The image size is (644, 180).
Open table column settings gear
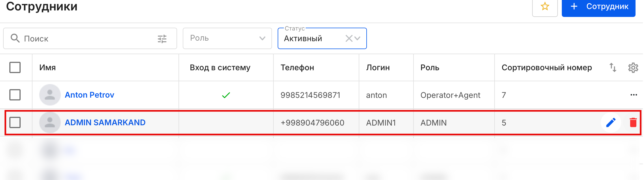pyautogui.click(x=633, y=68)
